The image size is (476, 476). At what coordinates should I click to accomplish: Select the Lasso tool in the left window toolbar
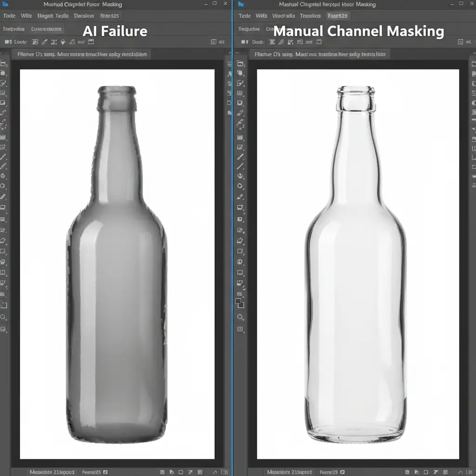3,84
